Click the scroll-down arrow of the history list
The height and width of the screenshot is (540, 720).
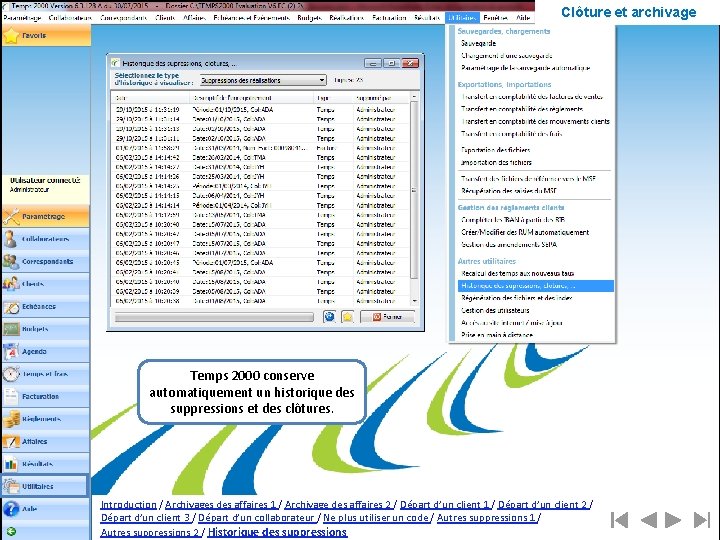pyautogui.click(x=414, y=301)
